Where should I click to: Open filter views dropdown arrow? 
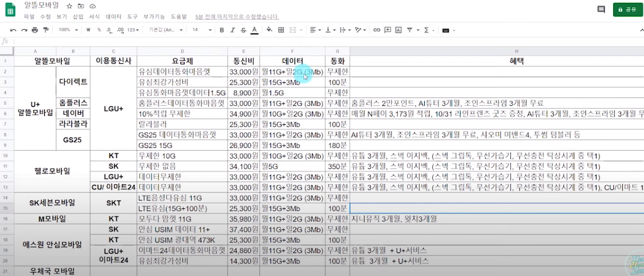pyautogui.click(x=418, y=30)
